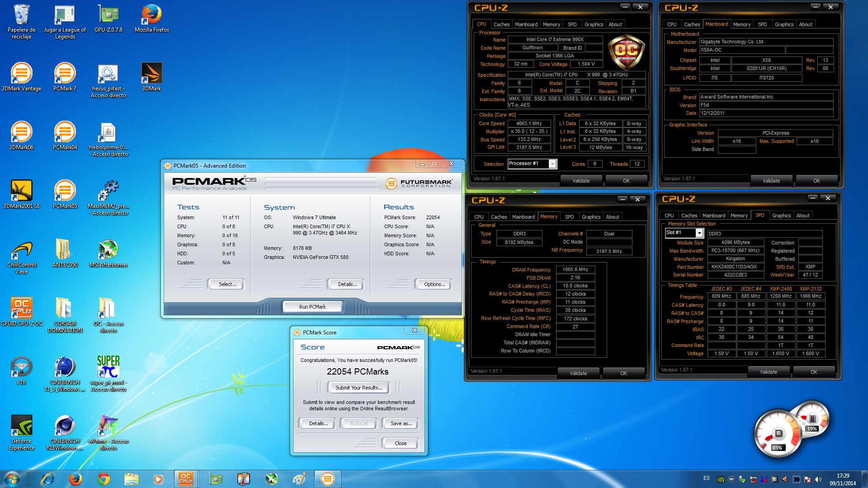Click Save as... in PCMark Score dialog
This screenshot has width=868, height=488.
coord(401,423)
